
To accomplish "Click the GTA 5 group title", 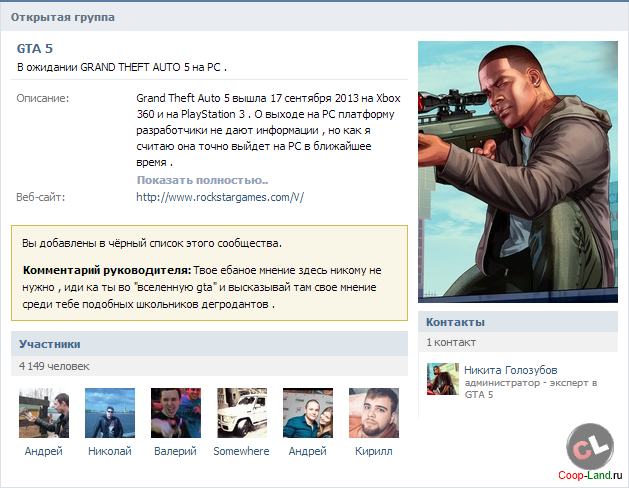I will [x=35, y=49].
